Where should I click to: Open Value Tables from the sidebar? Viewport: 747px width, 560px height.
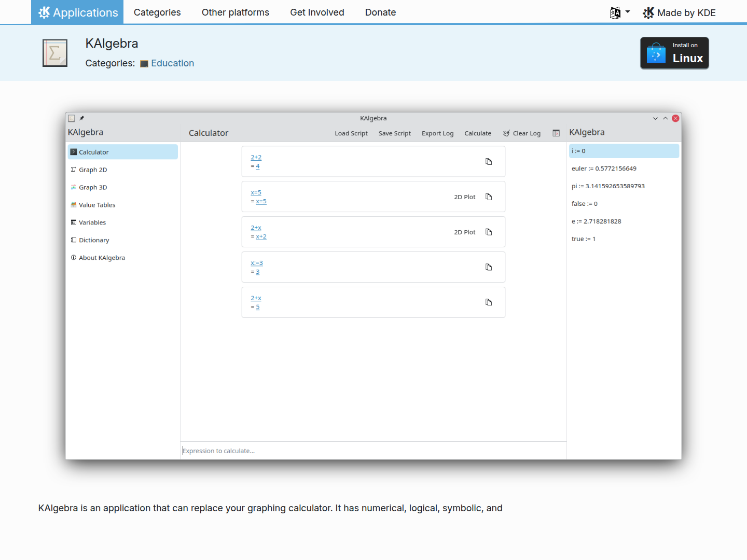tap(122, 205)
